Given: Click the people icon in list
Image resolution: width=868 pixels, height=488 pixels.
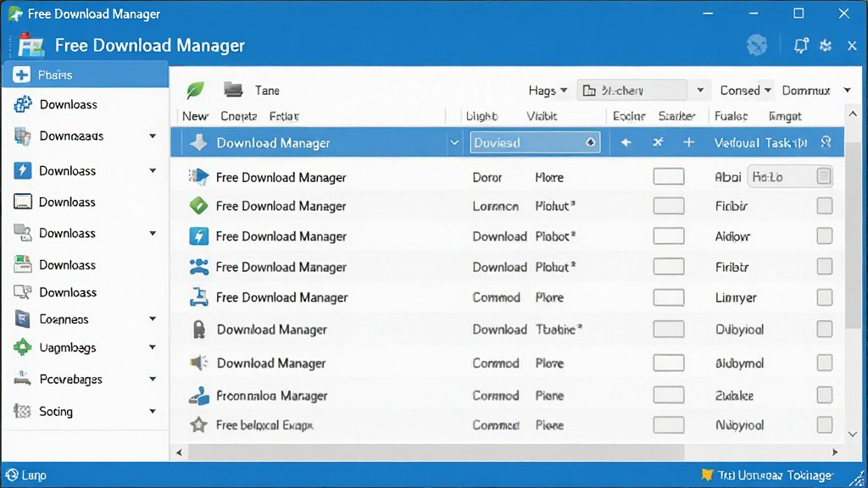Looking at the screenshot, I should [198, 267].
